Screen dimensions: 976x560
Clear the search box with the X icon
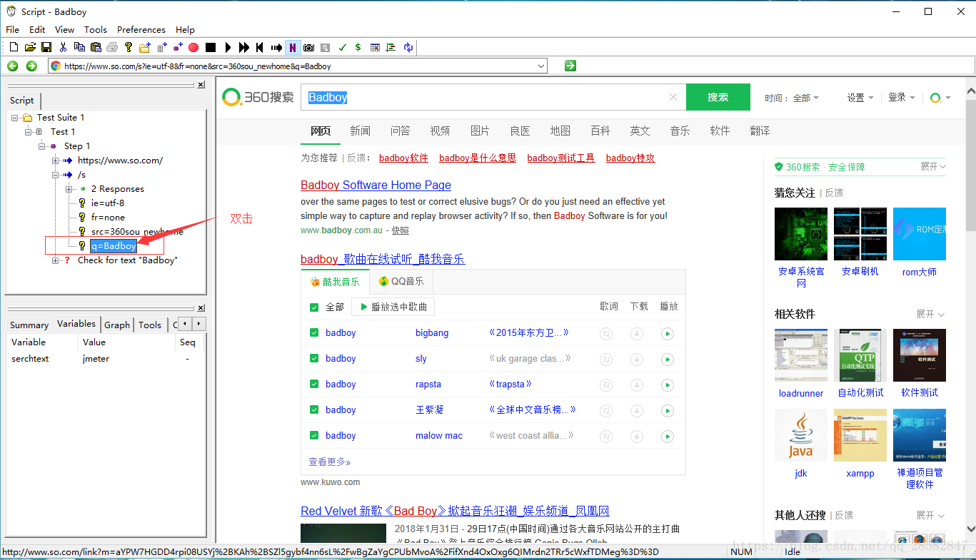coord(673,97)
